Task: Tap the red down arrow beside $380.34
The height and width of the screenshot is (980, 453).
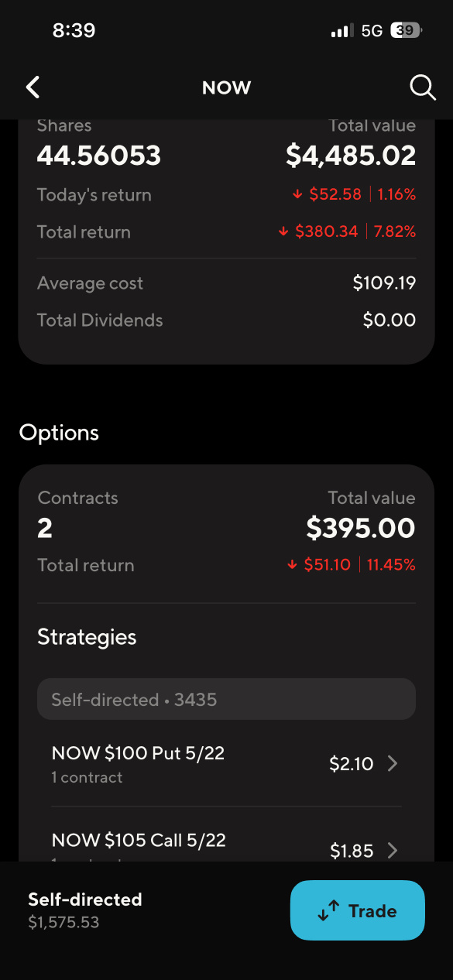Action: click(x=283, y=232)
